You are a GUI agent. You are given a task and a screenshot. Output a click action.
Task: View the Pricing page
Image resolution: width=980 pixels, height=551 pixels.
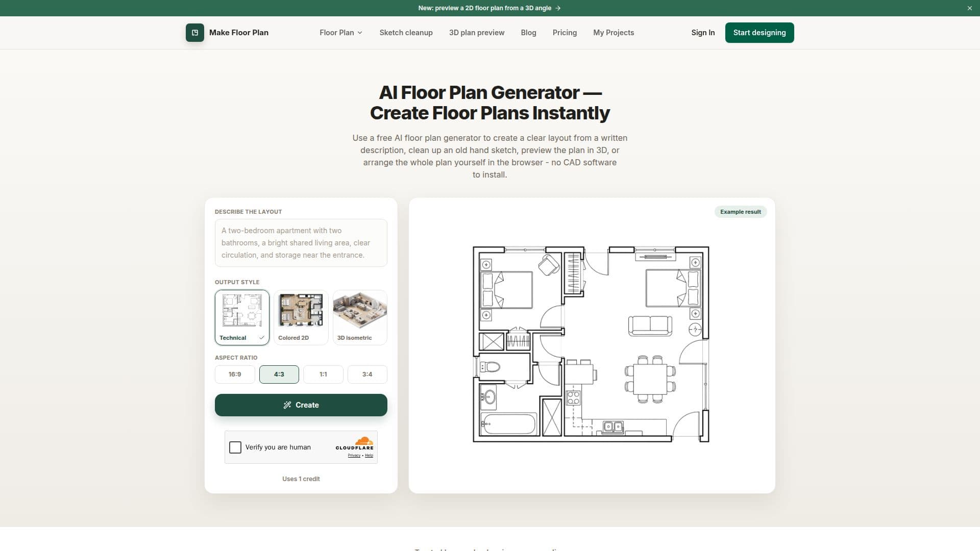coord(565,33)
